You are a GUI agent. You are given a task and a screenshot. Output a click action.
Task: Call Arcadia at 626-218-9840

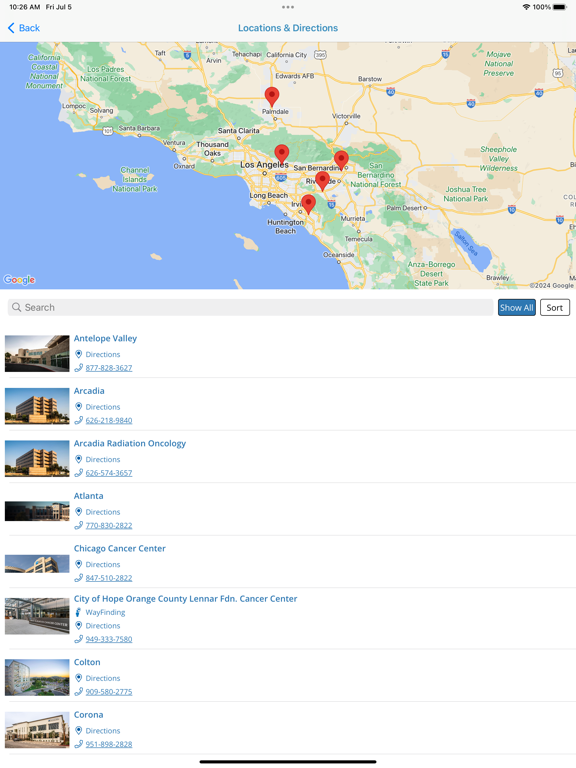coord(109,420)
